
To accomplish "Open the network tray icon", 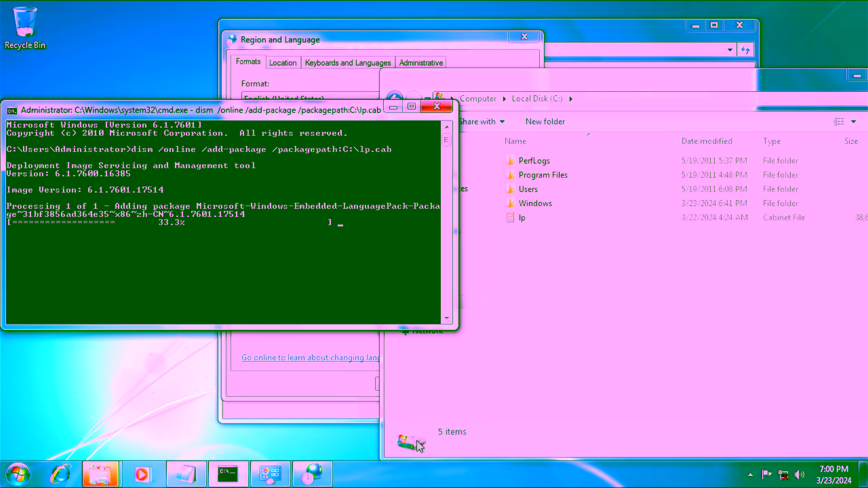I will tap(783, 474).
